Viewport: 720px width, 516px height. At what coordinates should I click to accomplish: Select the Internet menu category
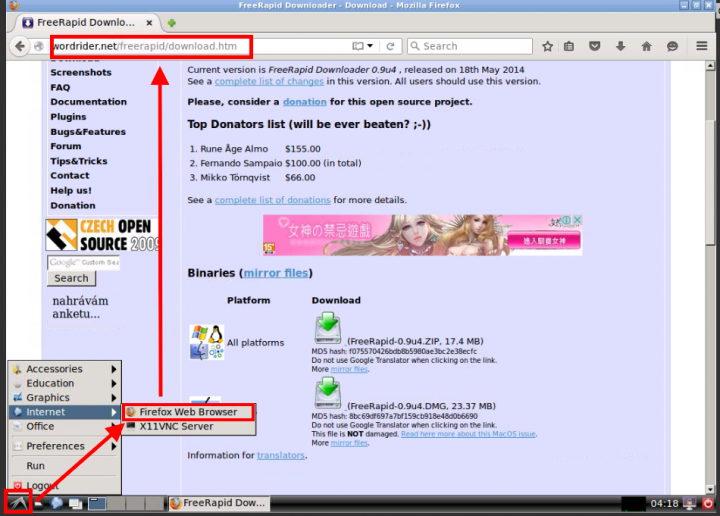click(x=65, y=412)
